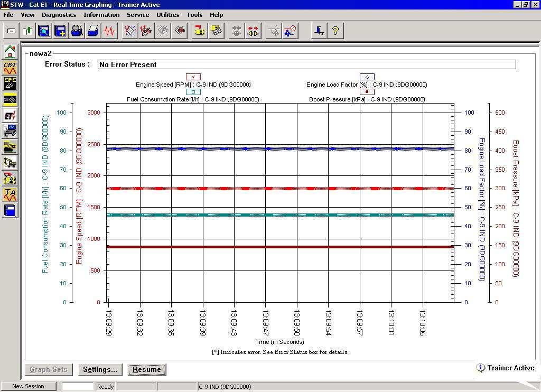541x392 pixels.
Task: Launch the ET lightning sidebar icon
Action: [x=10, y=115]
